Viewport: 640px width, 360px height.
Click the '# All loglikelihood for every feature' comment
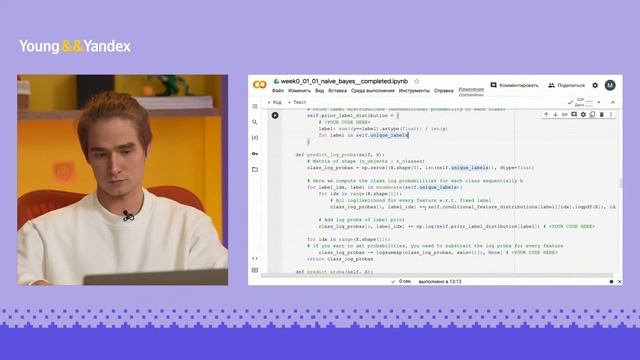pos(411,200)
